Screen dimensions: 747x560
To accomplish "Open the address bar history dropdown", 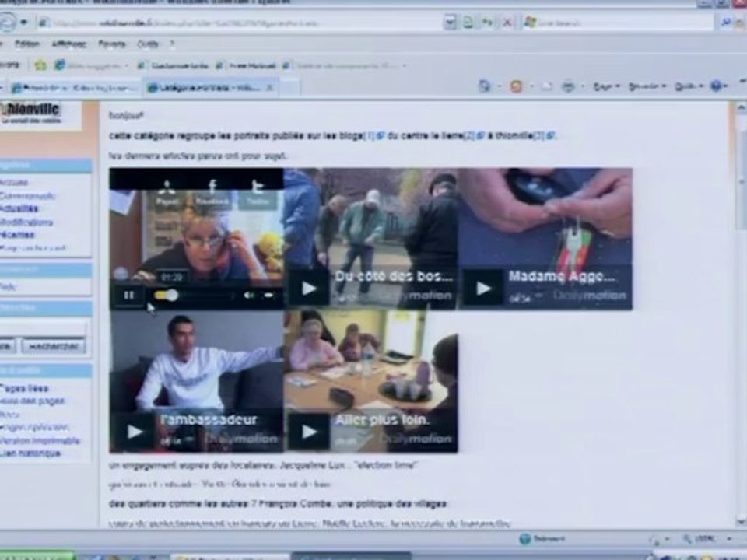I will point(450,23).
